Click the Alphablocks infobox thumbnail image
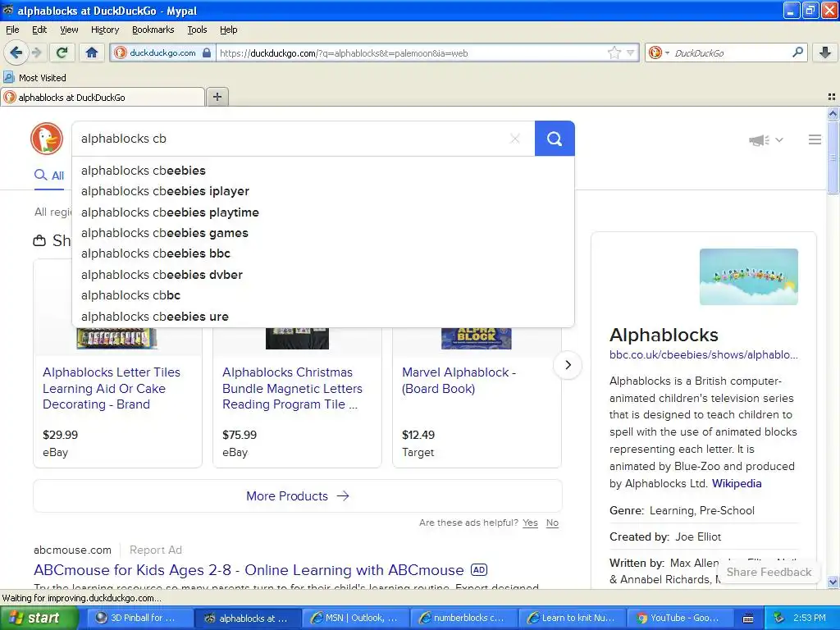The height and width of the screenshot is (630, 840). [748, 276]
